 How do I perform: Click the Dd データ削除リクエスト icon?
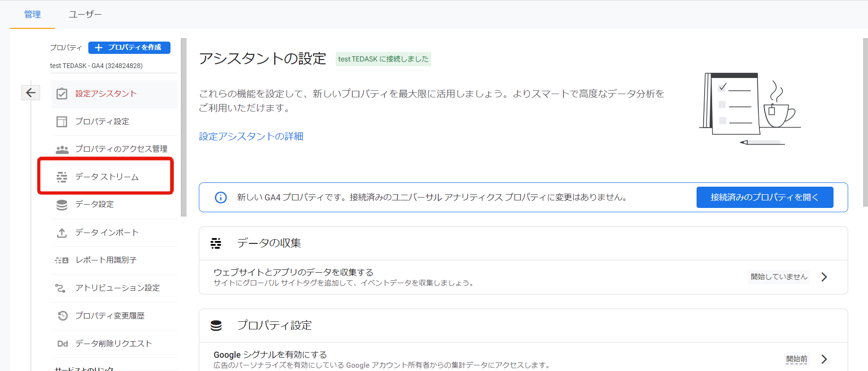tap(62, 344)
